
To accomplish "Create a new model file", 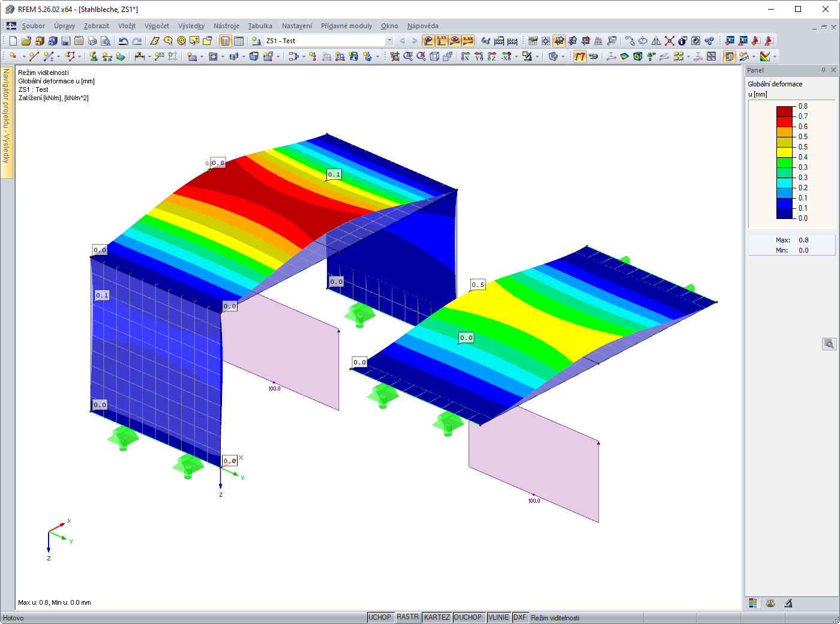I will point(13,41).
